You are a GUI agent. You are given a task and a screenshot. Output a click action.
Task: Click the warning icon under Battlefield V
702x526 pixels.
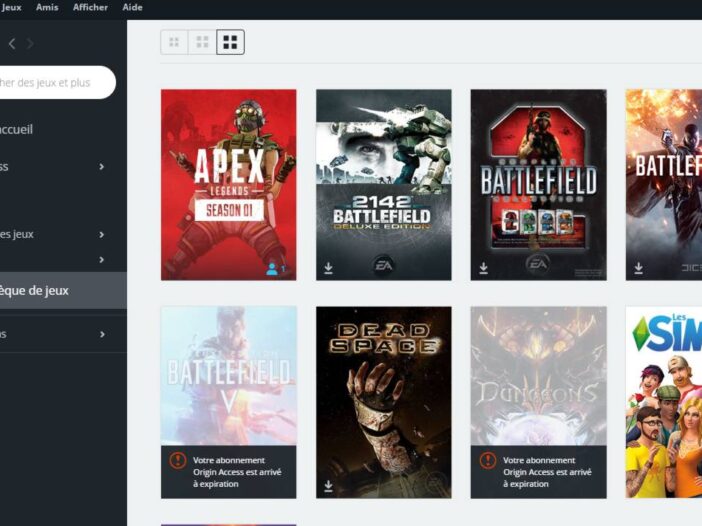click(x=178, y=460)
